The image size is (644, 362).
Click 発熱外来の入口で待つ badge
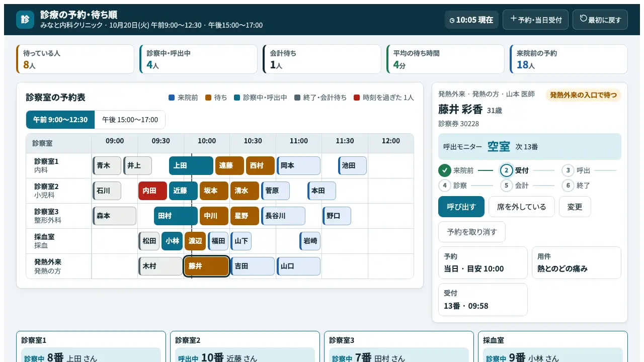583,95
